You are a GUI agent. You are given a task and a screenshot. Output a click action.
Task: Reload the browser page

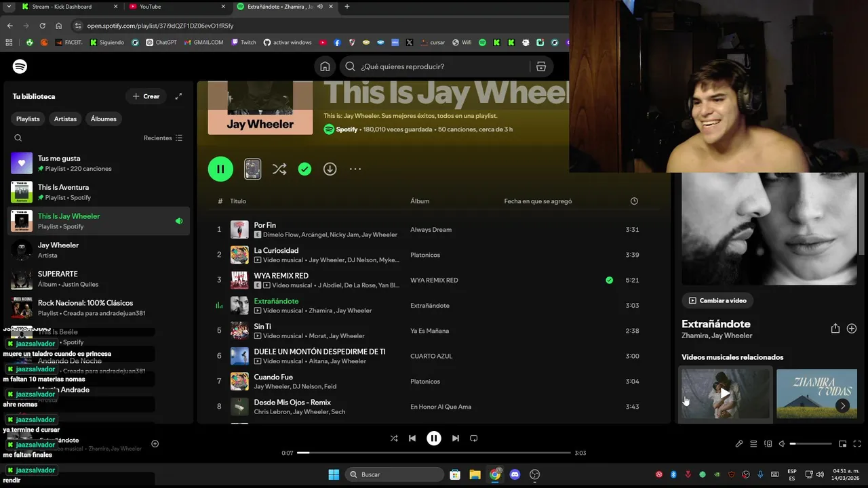(42, 26)
